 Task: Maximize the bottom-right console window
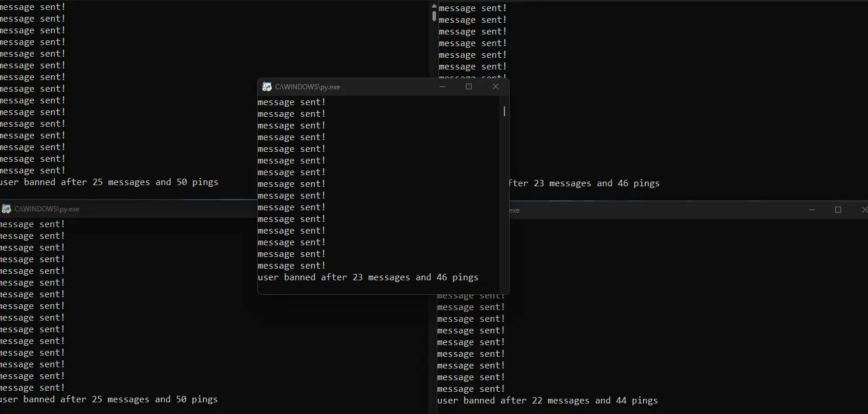[x=838, y=210]
